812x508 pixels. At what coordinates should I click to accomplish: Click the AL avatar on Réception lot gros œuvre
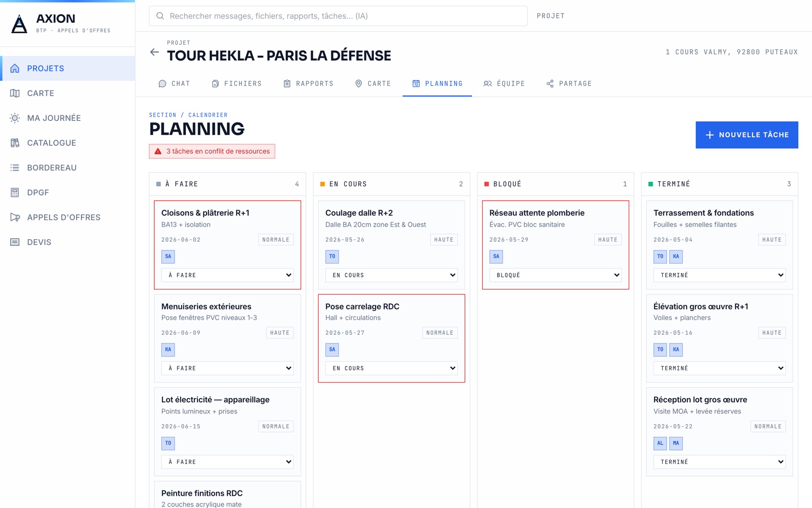660,443
